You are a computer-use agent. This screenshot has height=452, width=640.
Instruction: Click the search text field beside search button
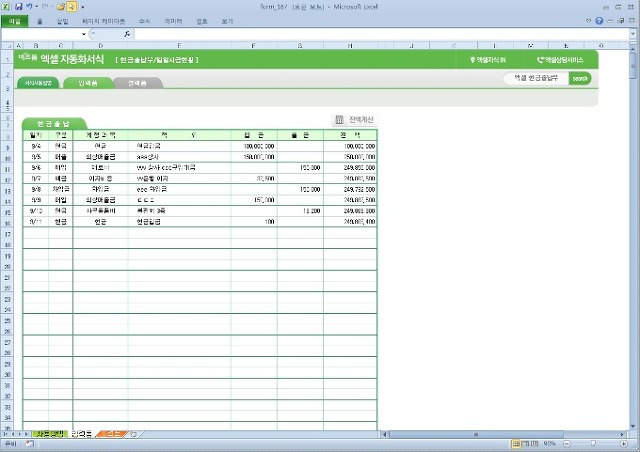click(536, 78)
